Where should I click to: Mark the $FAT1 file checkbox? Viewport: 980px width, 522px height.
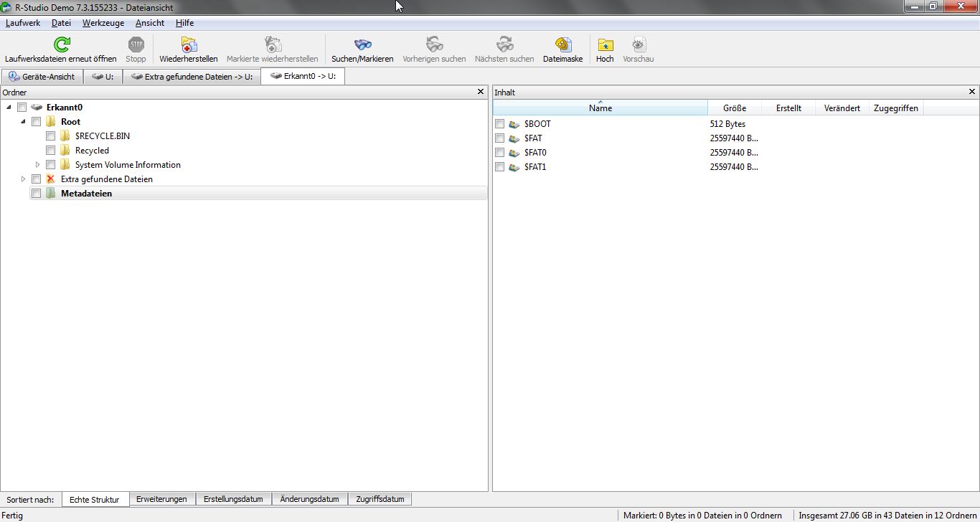pos(499,167)
